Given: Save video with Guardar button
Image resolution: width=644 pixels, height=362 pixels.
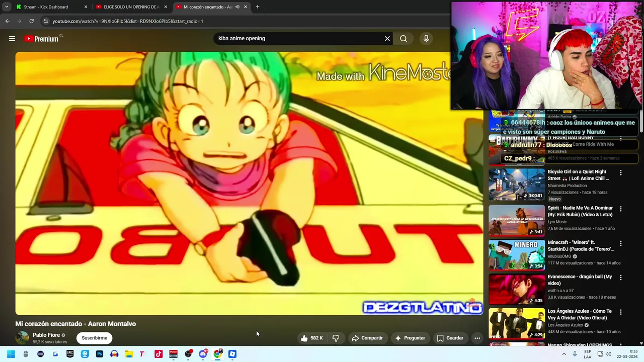Looking at the screenshot, I should tap(450, 338).
